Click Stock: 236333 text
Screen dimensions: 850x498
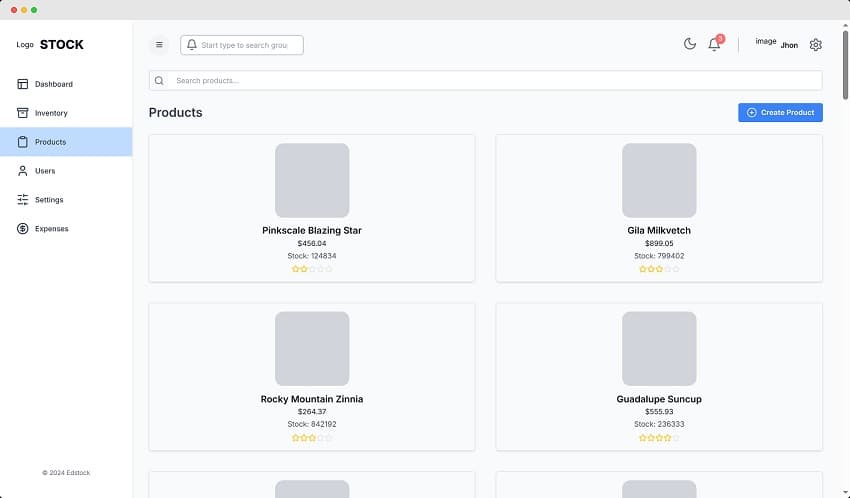coord(659,424)
